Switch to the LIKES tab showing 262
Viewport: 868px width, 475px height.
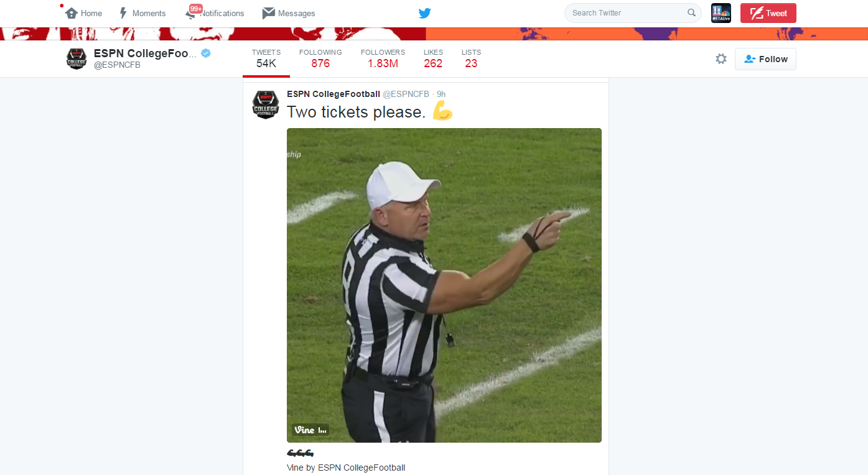433,58
